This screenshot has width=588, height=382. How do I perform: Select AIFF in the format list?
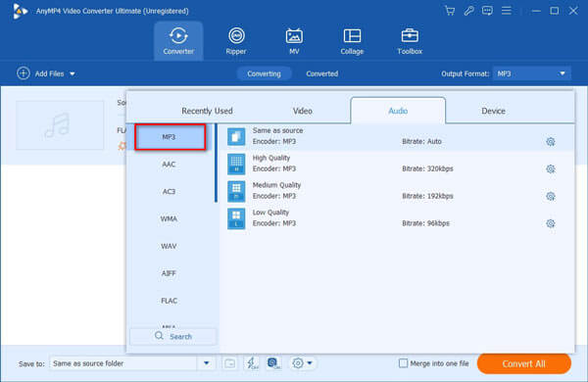click(x=169, y=273)
